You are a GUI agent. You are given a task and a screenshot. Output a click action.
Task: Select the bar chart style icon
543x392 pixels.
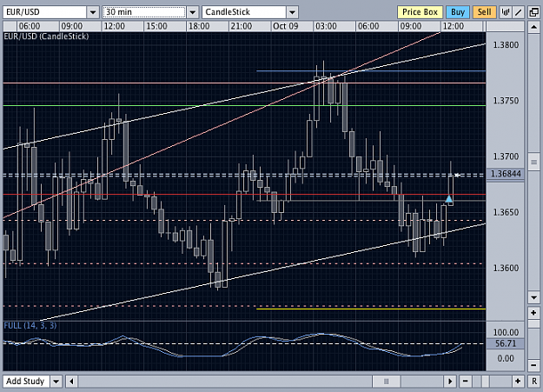coord(506,12)
